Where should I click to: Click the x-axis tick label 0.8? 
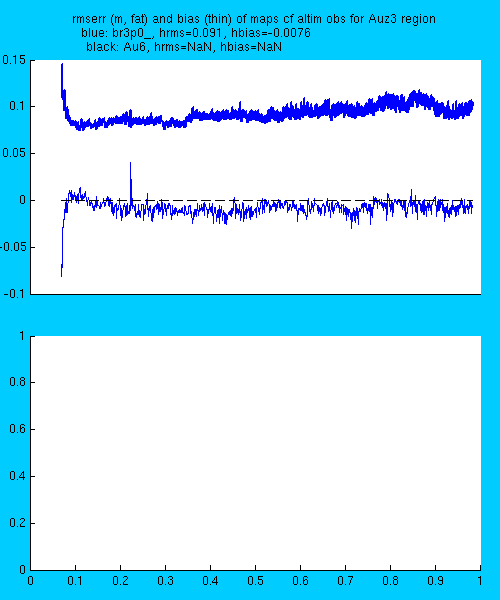click(x=390, y=581)
